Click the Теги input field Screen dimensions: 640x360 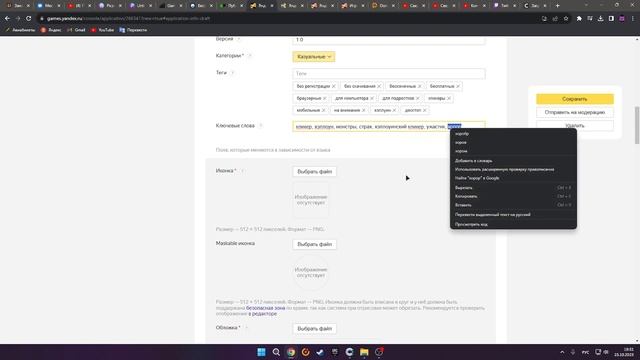389,73
